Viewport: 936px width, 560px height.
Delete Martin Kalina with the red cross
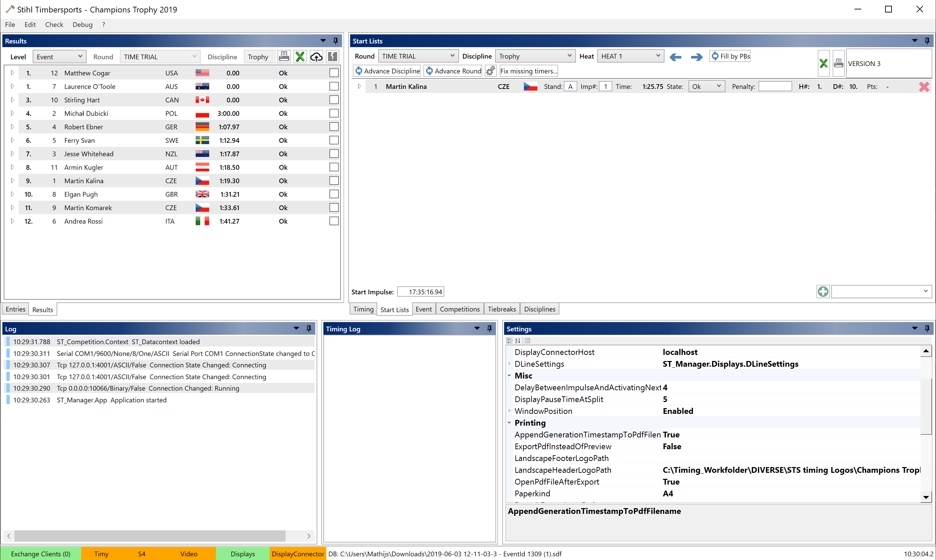(x=924, y=87)
